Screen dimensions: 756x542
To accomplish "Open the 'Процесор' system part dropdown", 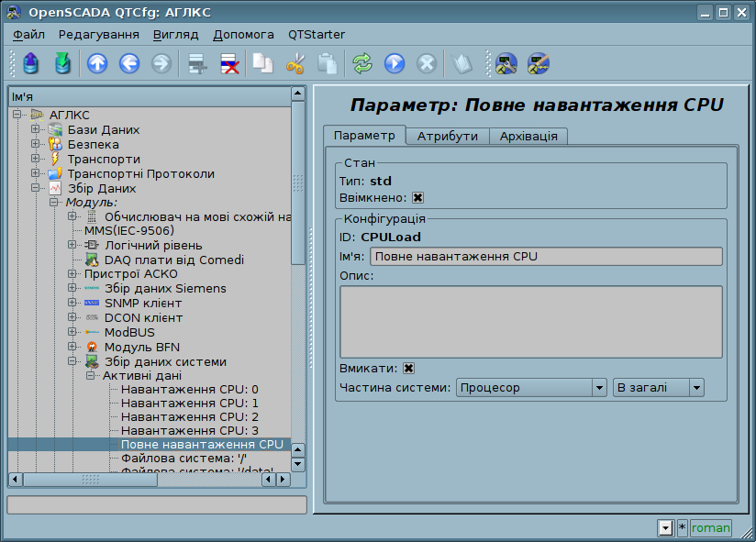I will [531, 388].
